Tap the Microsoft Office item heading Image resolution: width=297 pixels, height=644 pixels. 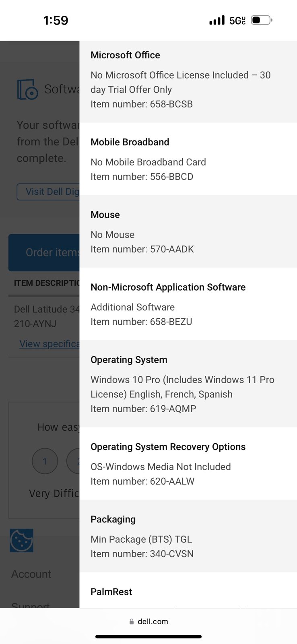click(125, 55)
